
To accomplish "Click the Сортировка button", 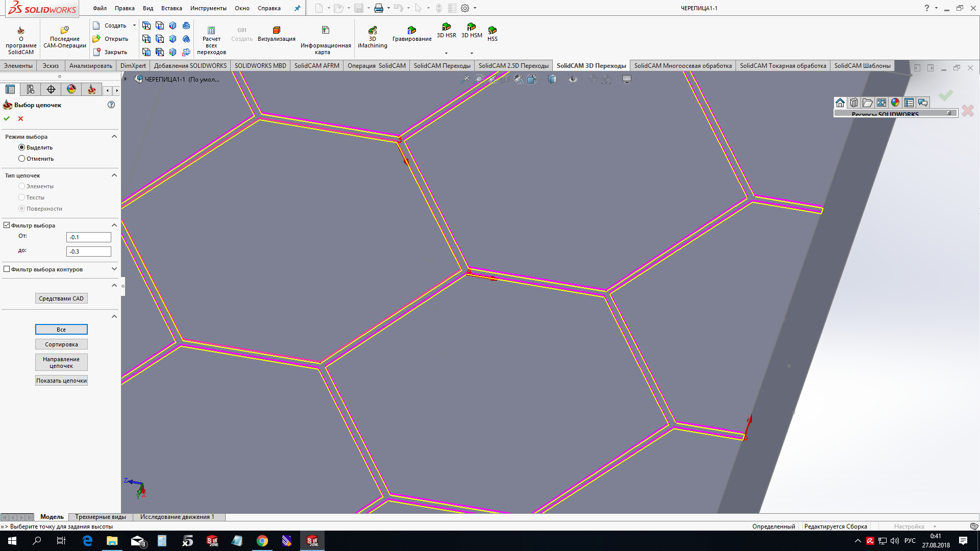I will click(x=61, y=344).
